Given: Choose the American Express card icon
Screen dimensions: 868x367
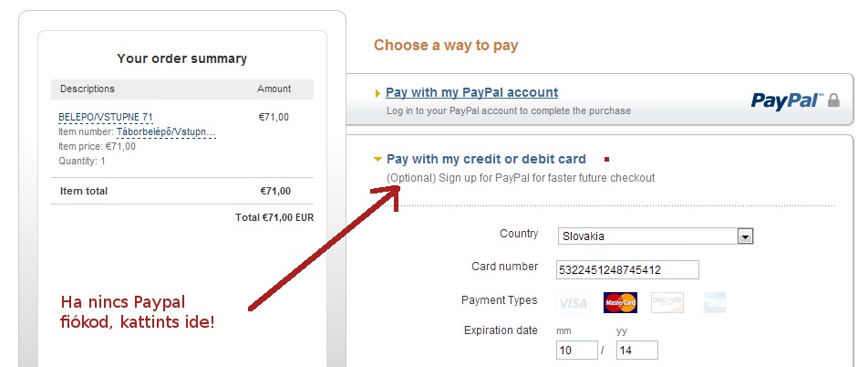Looking at the screenshot, I should point(715,303).
